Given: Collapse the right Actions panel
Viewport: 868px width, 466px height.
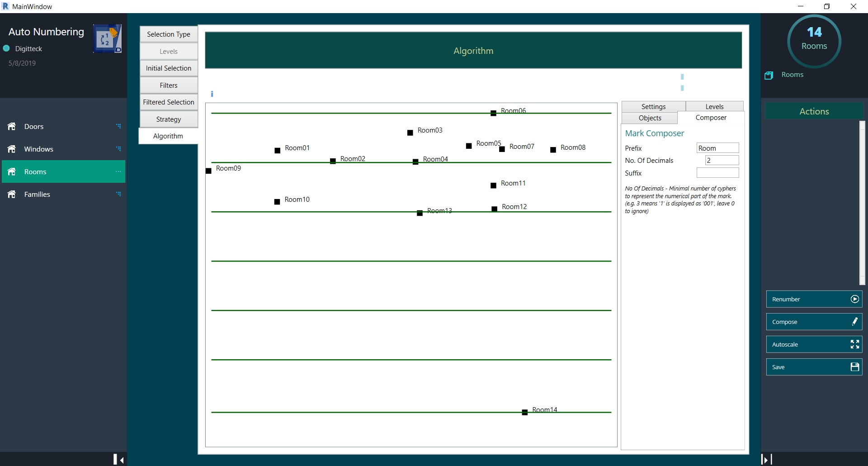Looking at the screenshot, I should (x=766, y=459).
